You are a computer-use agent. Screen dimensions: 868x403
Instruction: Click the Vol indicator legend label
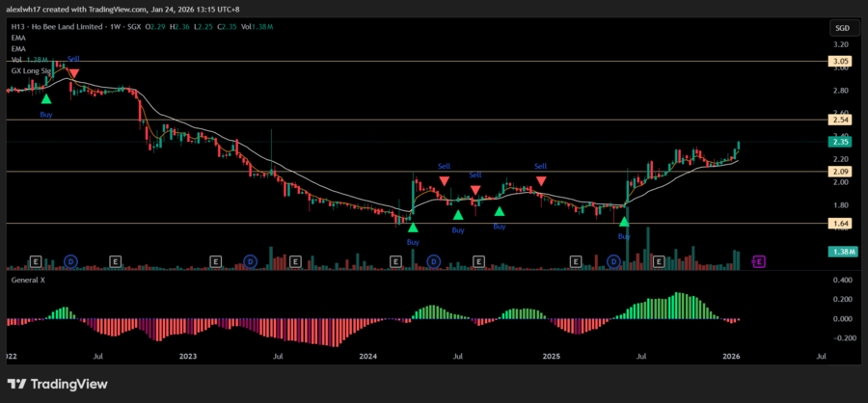pyautogui.click(x=16, y=60)
